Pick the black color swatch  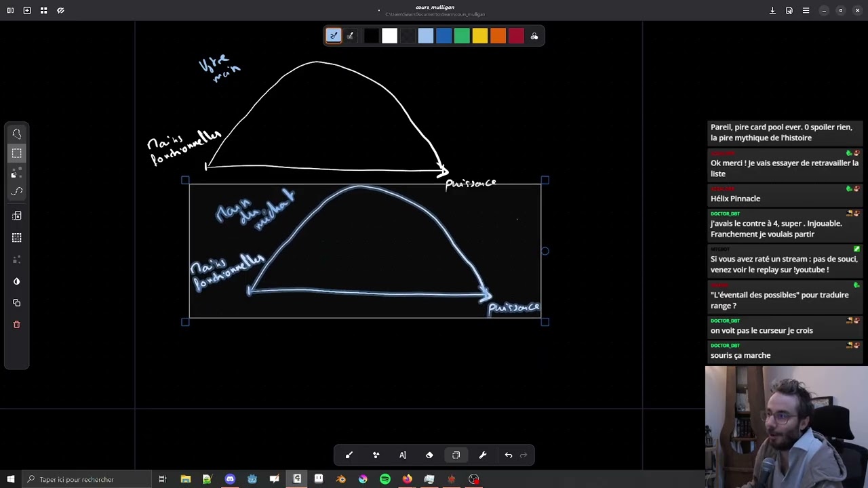click(x=371, y=36)
